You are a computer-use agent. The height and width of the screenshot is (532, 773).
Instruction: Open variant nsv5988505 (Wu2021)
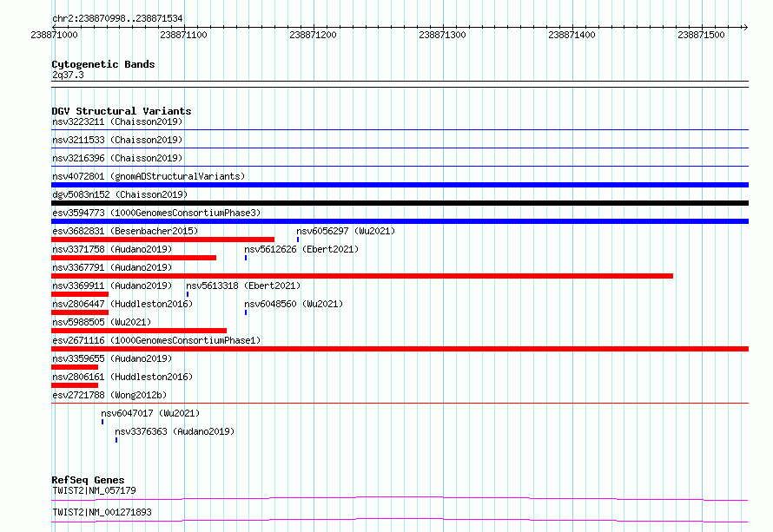[x=102, y=322]
